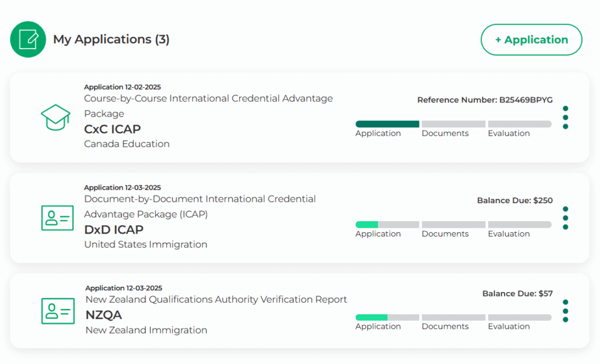
Task: Click the My Applications notepad icon
Action: 28,39
